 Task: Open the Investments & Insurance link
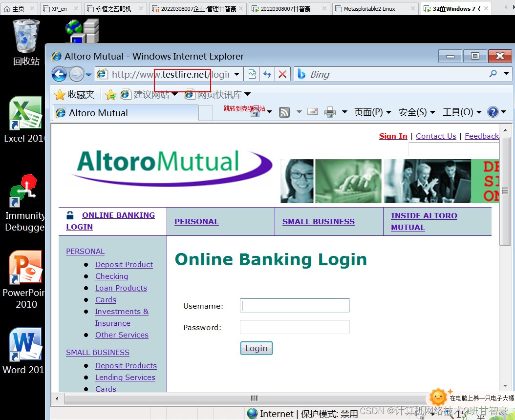coord(122,317)
